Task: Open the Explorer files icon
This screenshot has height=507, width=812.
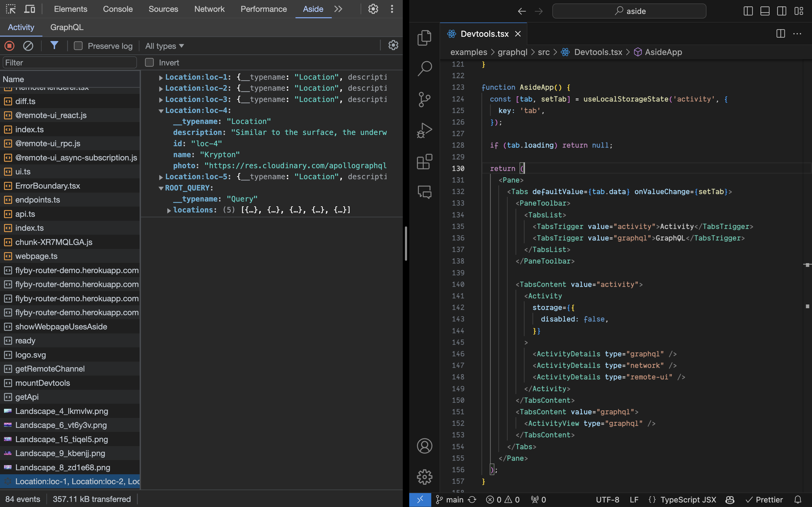Action: tap(425, 38)
